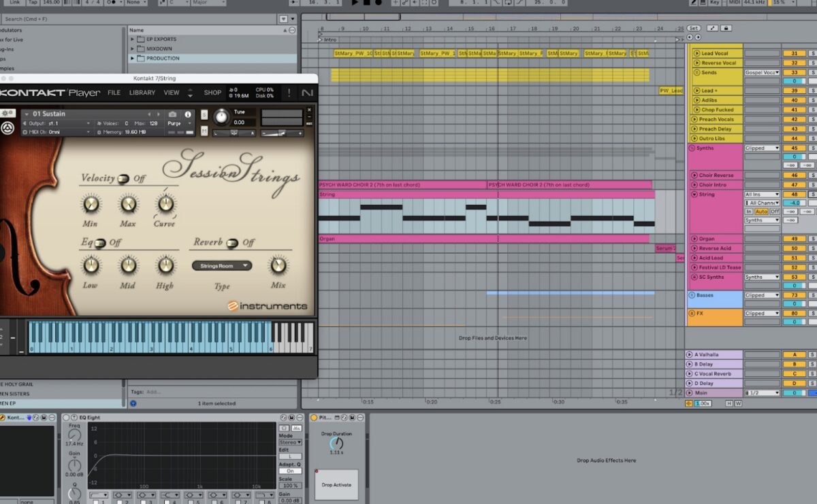This screenshot has width=817, height=504.
Task: Click the Set locator button
Action: pyautogui.click(x=694, y=28)
